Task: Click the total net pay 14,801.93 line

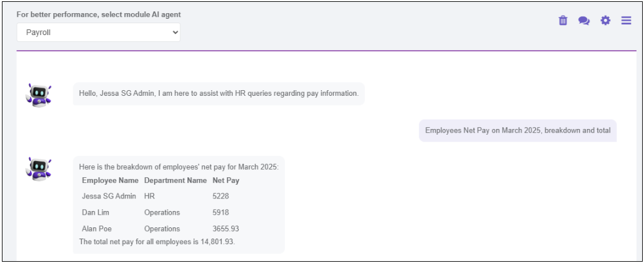Action: (157, 242)
